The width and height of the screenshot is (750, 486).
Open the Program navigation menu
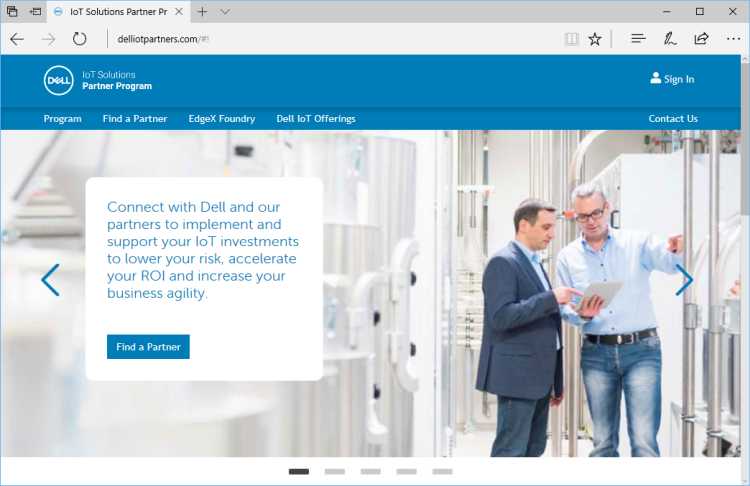click(x=62, y=118)
